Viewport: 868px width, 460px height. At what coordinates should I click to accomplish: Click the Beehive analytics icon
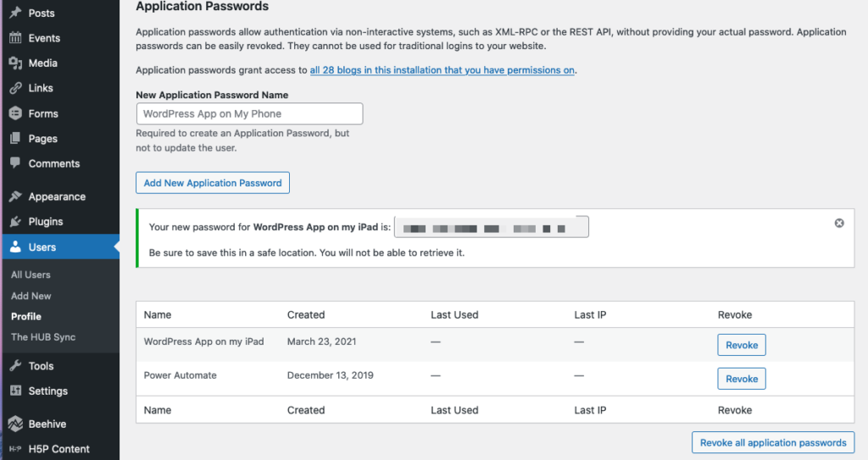coord(15,424)
